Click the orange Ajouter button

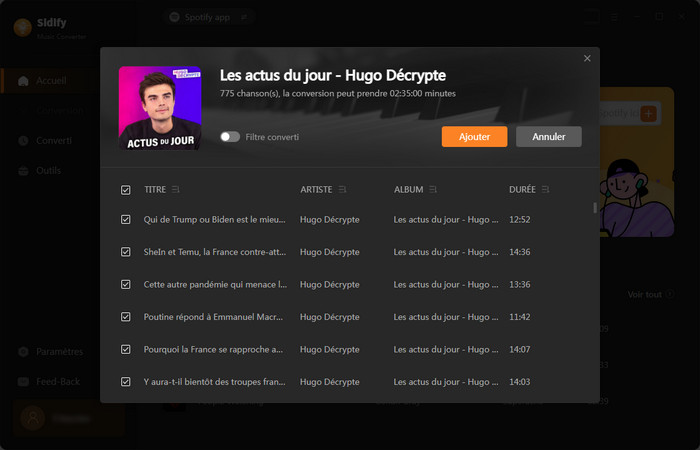coord(474,137)
